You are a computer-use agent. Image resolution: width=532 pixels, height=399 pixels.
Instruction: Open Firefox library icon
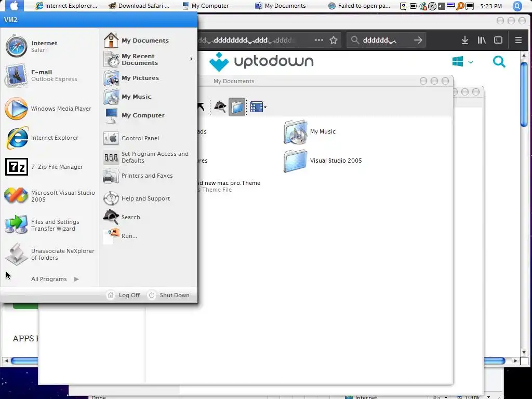click(x=482, y=40)
